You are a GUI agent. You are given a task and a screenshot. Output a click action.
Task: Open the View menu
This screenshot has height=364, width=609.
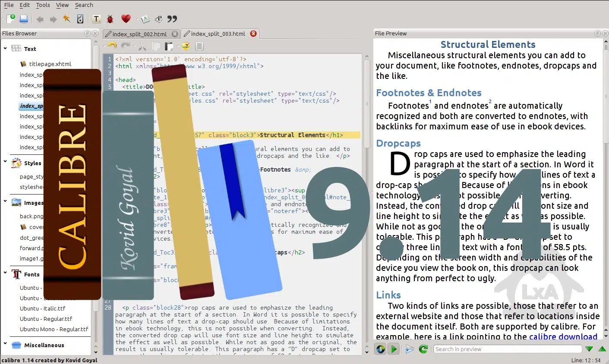click(x=62, y=5)
